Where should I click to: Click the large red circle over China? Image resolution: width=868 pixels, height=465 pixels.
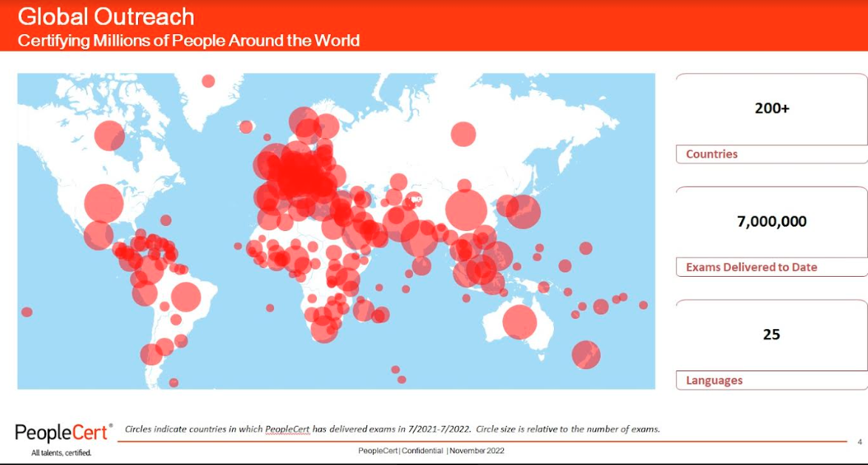[x=466, y=210]
